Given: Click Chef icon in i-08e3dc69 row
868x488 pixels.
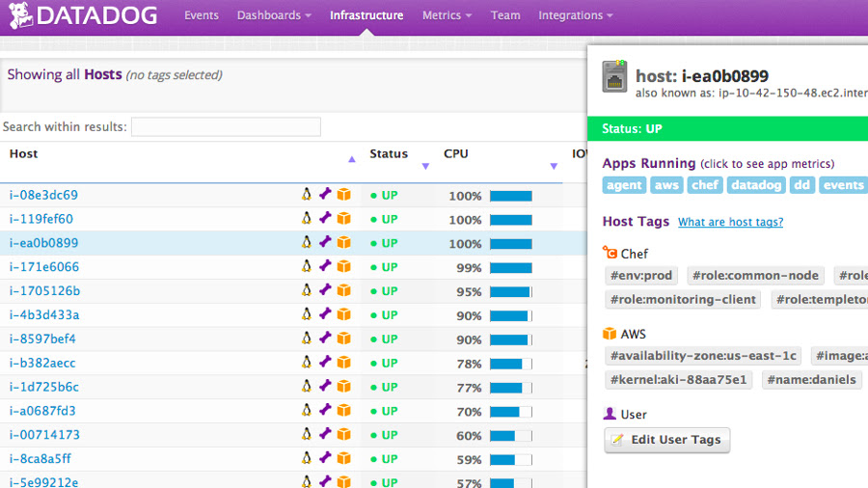Looking at the screenshot, I should [x=325, y=194].
